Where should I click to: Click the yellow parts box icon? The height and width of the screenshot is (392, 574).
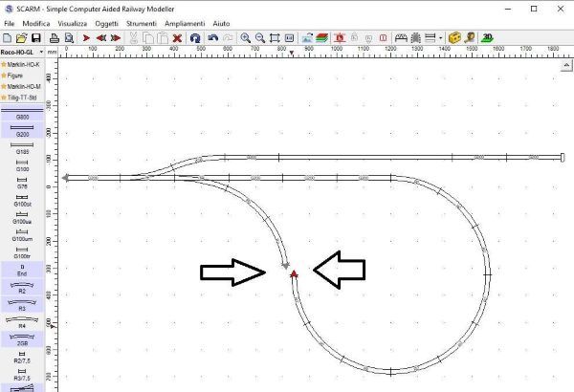pos(455,37)
